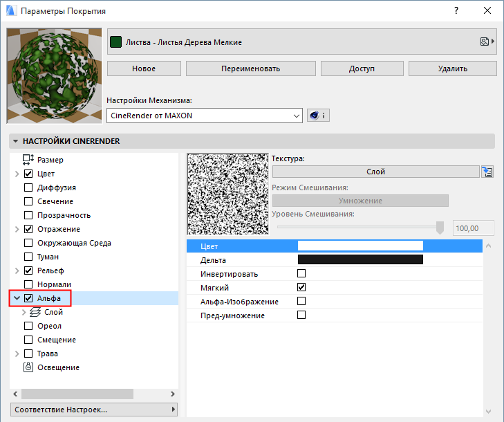Viewport: 504px width, 422px height.
Task: Open the CineRender от MAXON engine dropdown
Action: 205,116
